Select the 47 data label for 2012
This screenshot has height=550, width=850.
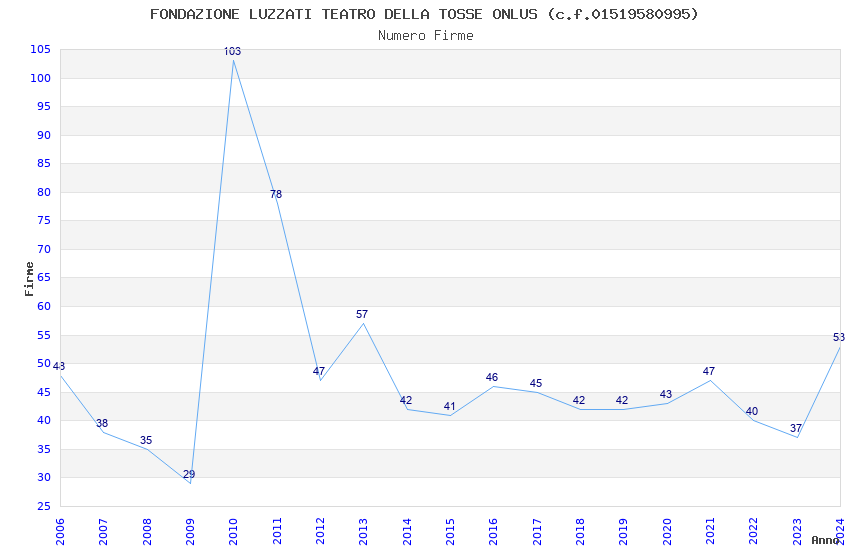(x=319, y=371)
